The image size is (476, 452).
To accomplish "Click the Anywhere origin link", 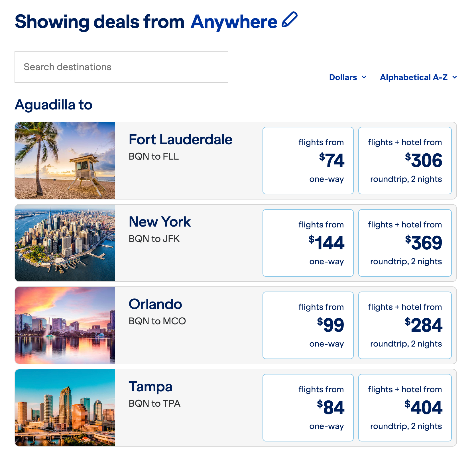I will 234,22.
